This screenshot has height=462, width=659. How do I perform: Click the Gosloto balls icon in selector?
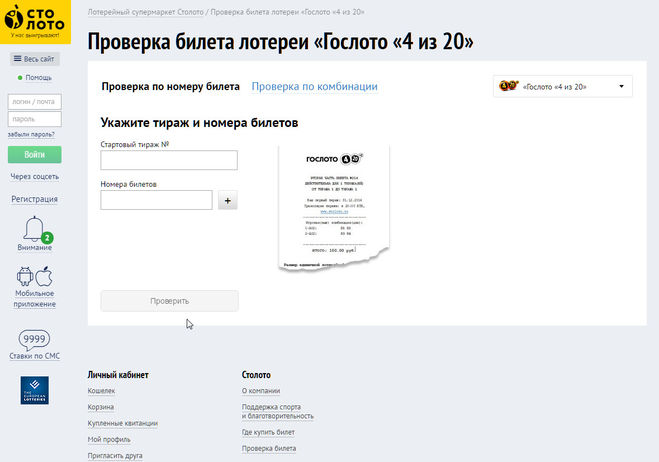pyautogui.click(x=509, y=87)
